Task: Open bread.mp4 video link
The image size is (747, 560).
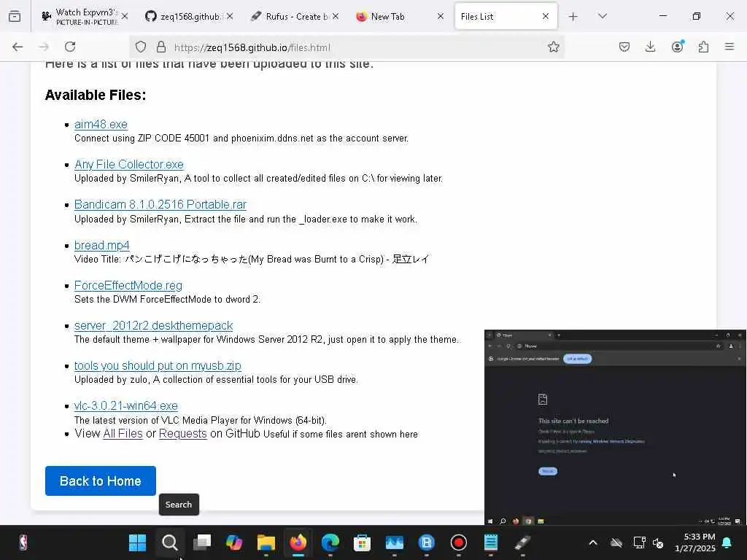Action: (102, 245)
